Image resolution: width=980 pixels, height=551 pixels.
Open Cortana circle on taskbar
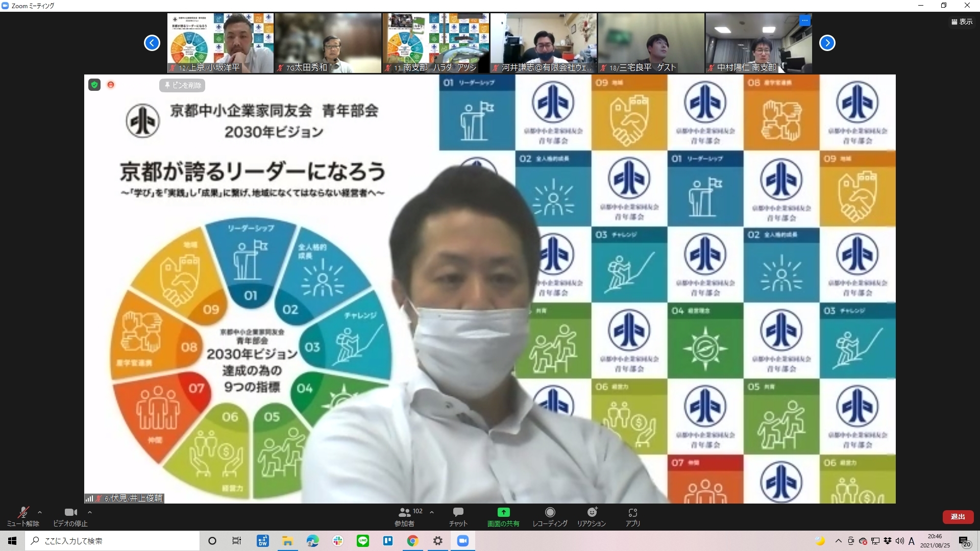click(212, 541)
